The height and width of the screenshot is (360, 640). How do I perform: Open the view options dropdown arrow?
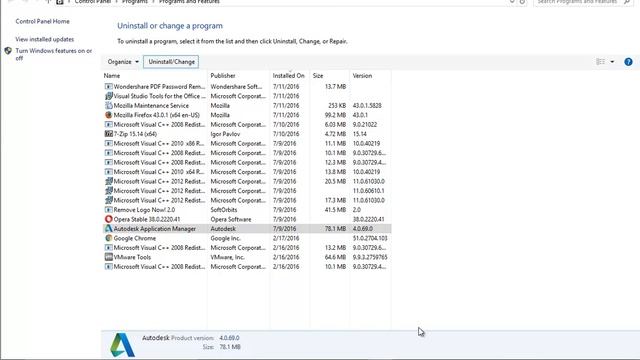[612, 62]
